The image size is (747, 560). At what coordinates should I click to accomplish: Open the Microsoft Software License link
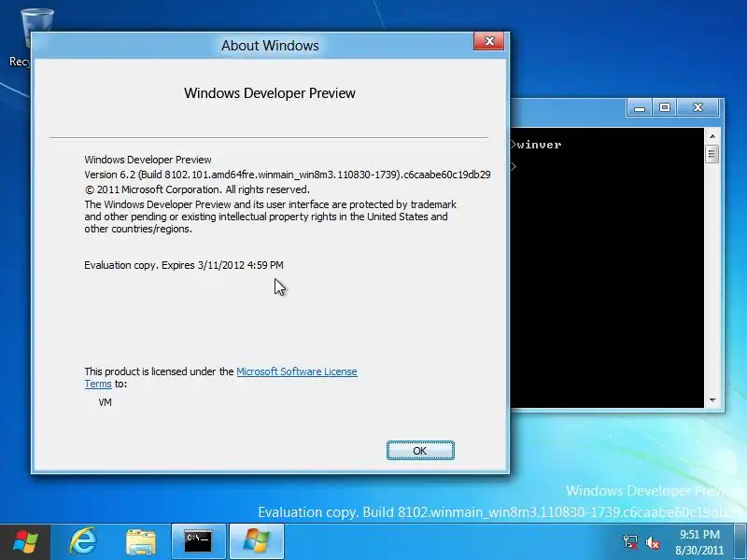tap(296, 371)
